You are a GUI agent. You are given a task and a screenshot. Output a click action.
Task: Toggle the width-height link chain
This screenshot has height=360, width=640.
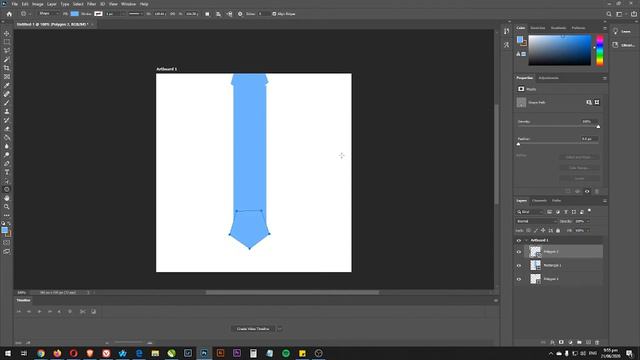pos(172,14)
